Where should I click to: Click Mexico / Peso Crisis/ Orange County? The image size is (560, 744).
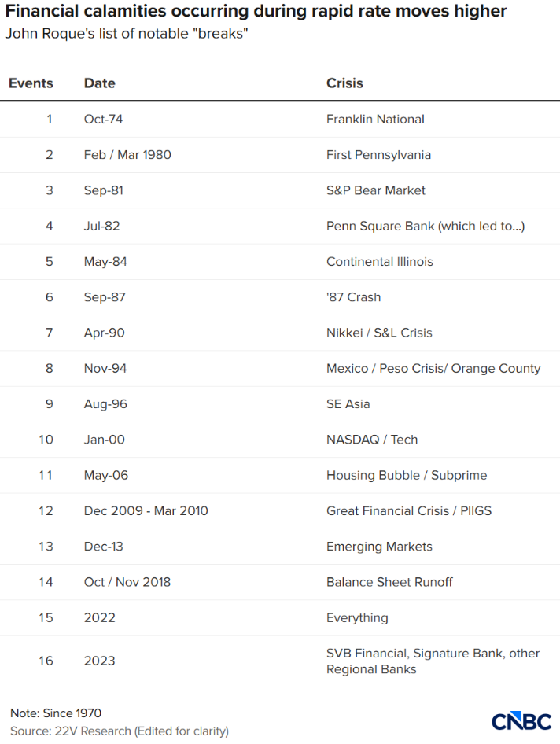coord(433,368)
